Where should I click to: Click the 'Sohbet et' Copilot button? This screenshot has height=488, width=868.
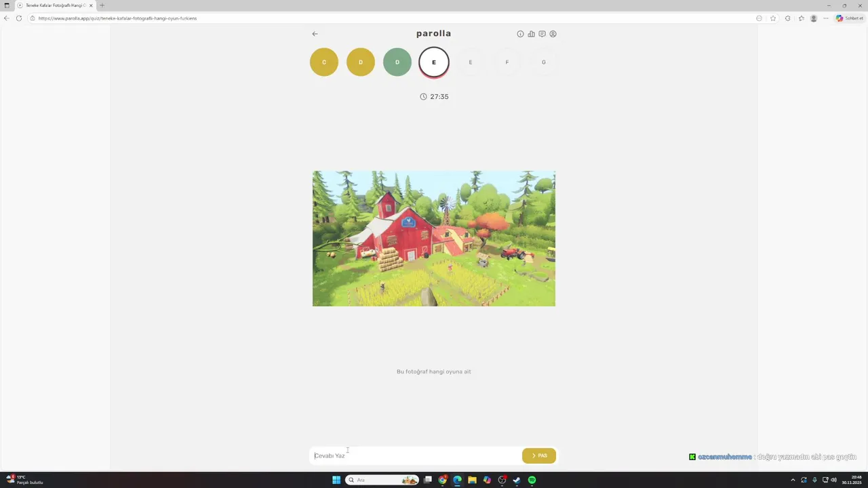[x=849, y=18]
